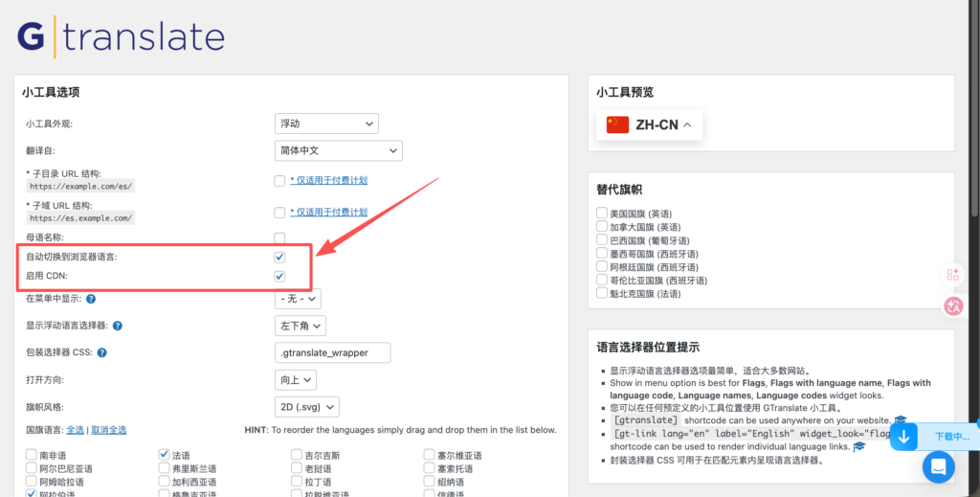Image resolution: width=980 pixels, height=497 pixels.
Task: Check the 加利西亚语 language checkbox
Action: point(164,482)
